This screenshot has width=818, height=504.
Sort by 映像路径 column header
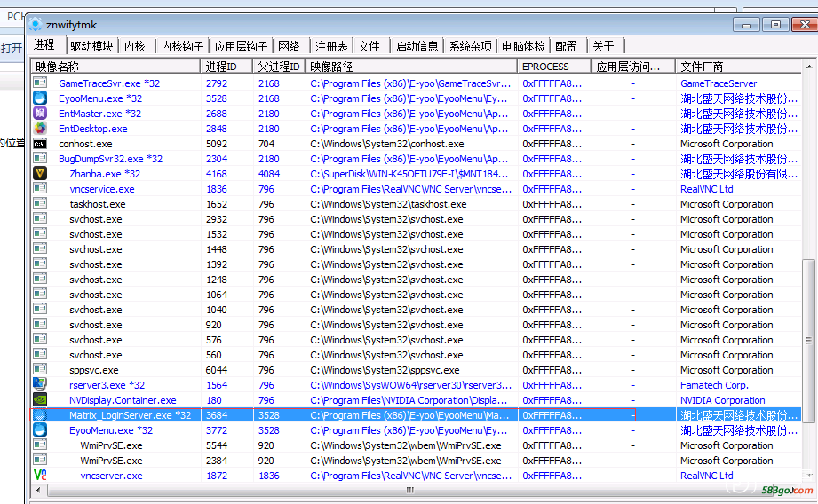[411, 67]
